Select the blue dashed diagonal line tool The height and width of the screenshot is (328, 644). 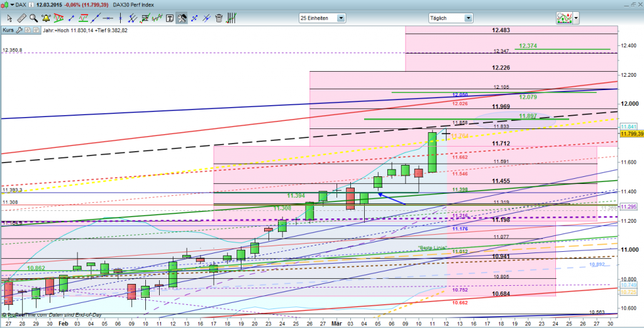[x=194, y=18]
